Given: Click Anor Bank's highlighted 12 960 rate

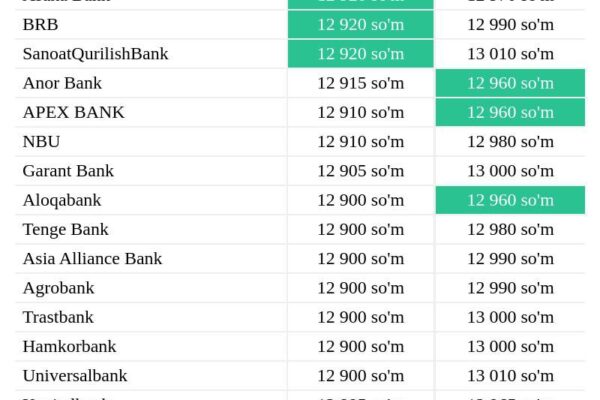Looking at the screenshot, I should (510, 83).
